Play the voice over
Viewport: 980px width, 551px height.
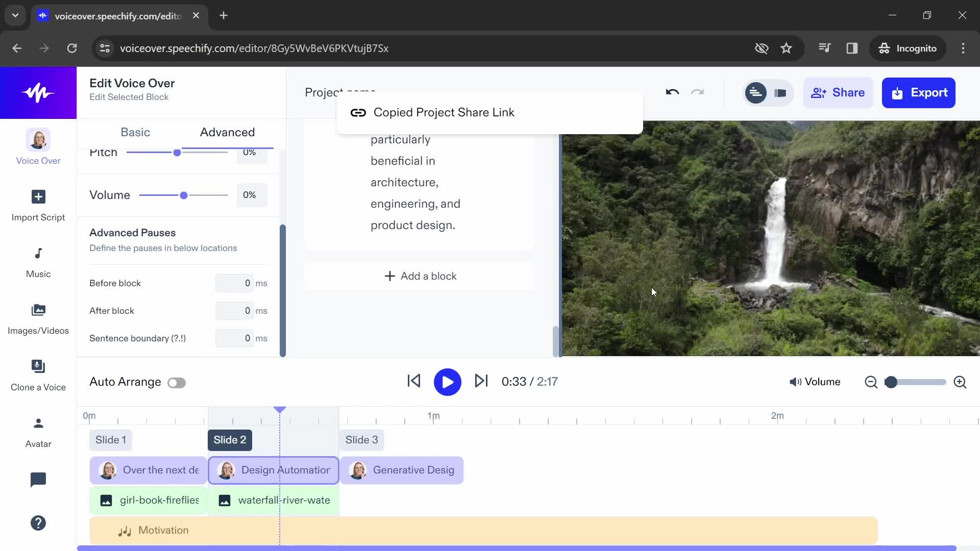[447, 382]
